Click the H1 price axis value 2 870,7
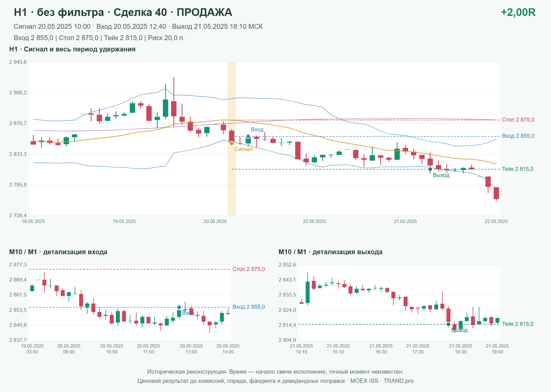This screenshot has height=392, width=551. pos(18,123)
